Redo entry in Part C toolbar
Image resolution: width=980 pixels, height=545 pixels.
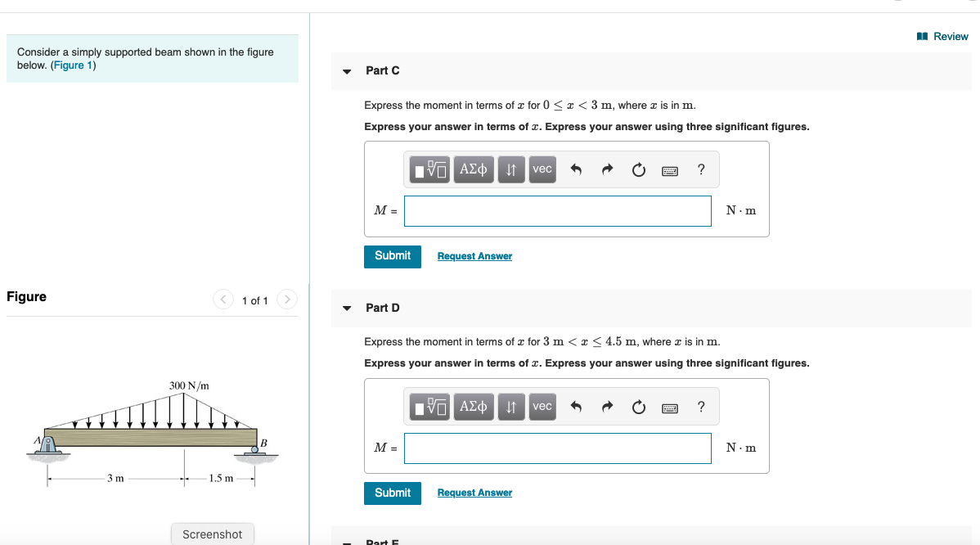[608, 169]
